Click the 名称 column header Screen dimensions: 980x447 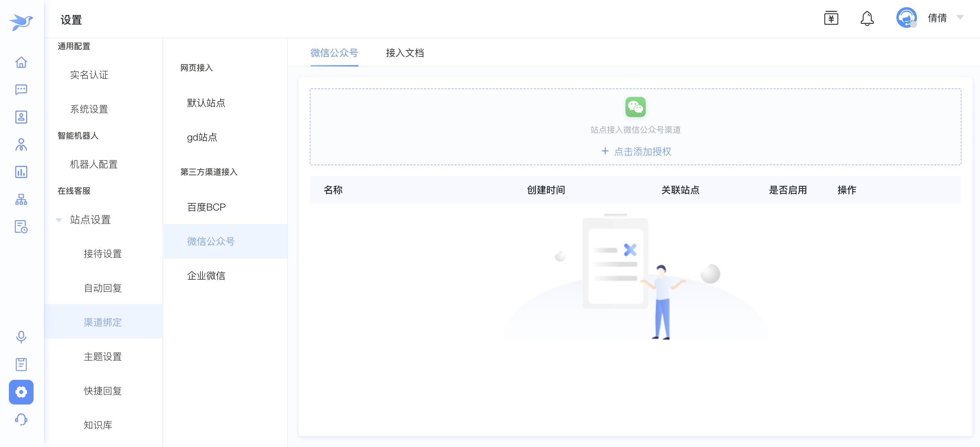[333, 190]
